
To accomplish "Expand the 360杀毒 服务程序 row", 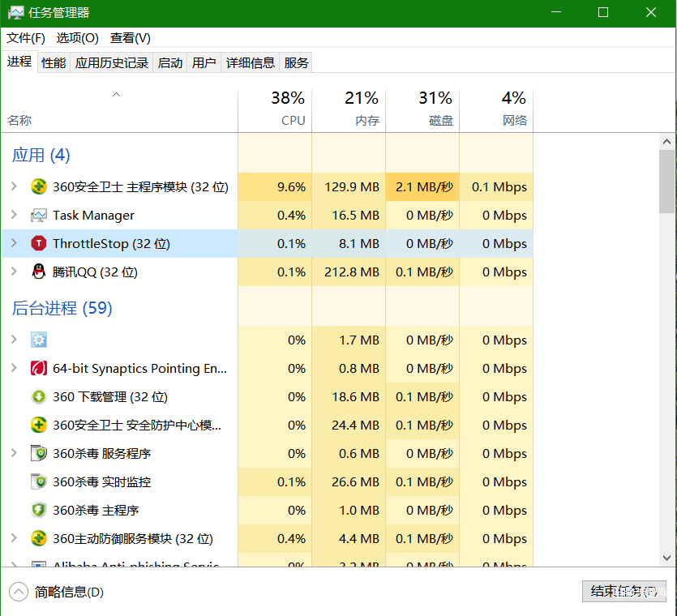I will 14,453.
